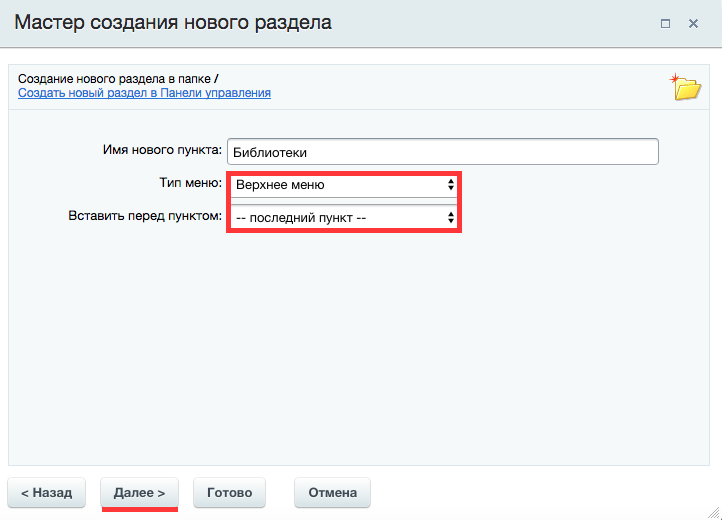Finish the wizard with 'Готово'
The width and height of the screenshot is (722, 520).
pos(229,492)
